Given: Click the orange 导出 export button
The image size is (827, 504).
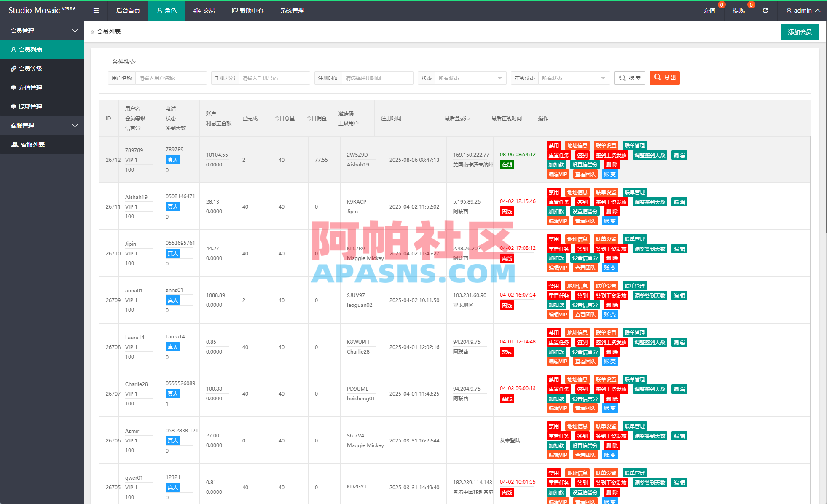Looking at the screenshot, I should click(x=664, y=78).
